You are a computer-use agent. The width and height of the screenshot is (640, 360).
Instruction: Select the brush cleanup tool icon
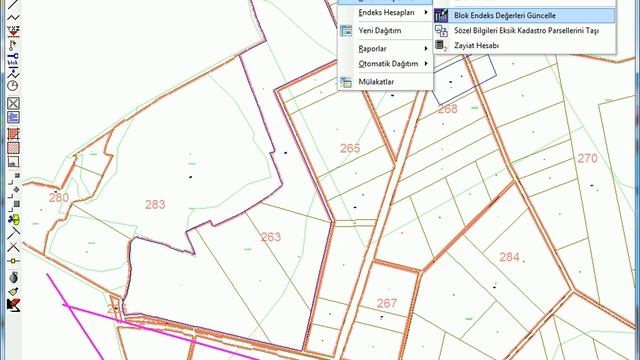pyautogui.click(x=13, y=291)
